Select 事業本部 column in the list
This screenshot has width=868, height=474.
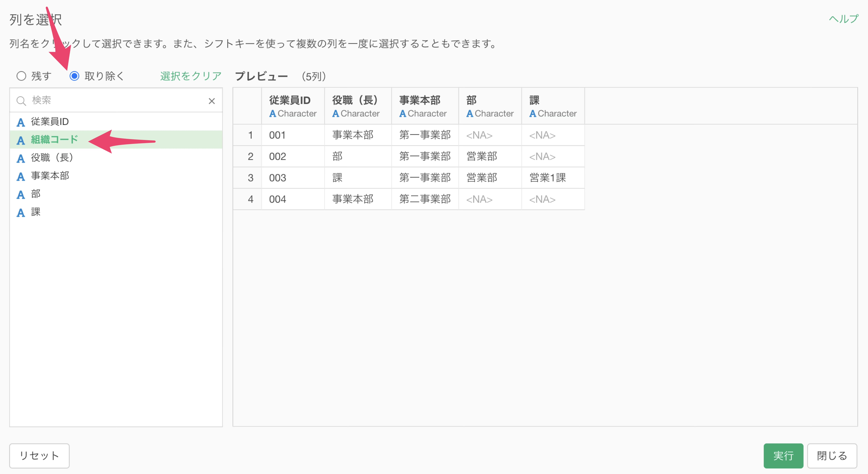tap(50, 176)
